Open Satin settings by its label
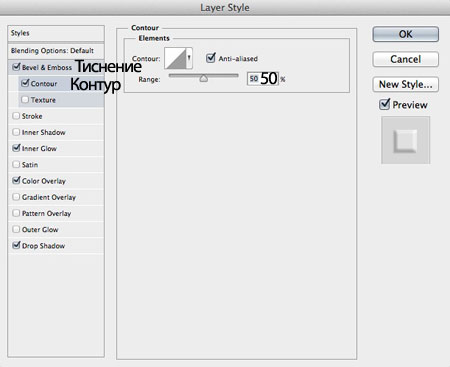Image resolution: width=450 pixels, height=367 pixels. coord(30,165)
